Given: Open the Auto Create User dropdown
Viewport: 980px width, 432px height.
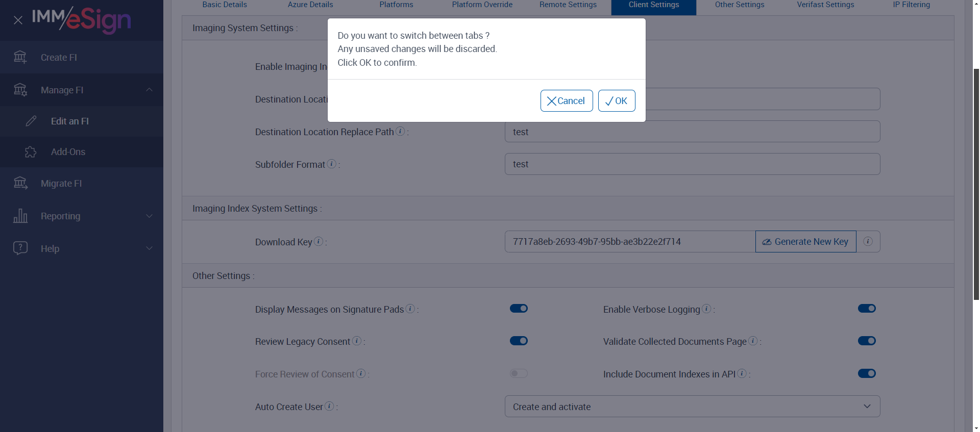Looking at the screenshot, I should [692, 406].
